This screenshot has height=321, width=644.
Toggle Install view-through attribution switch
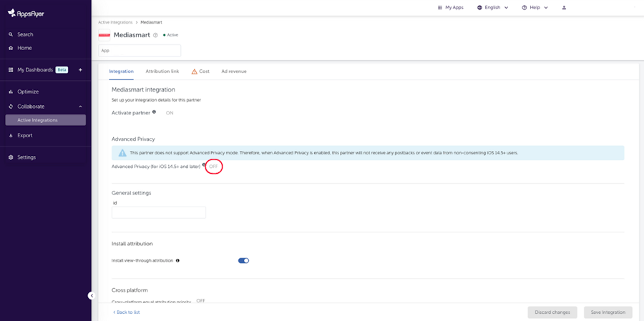point(243,260)
